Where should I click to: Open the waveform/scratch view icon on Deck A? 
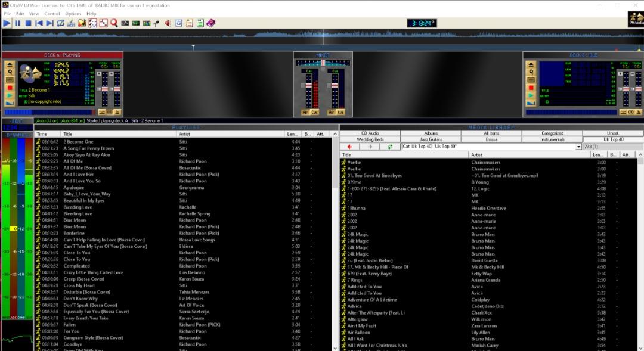coord(10,102)
